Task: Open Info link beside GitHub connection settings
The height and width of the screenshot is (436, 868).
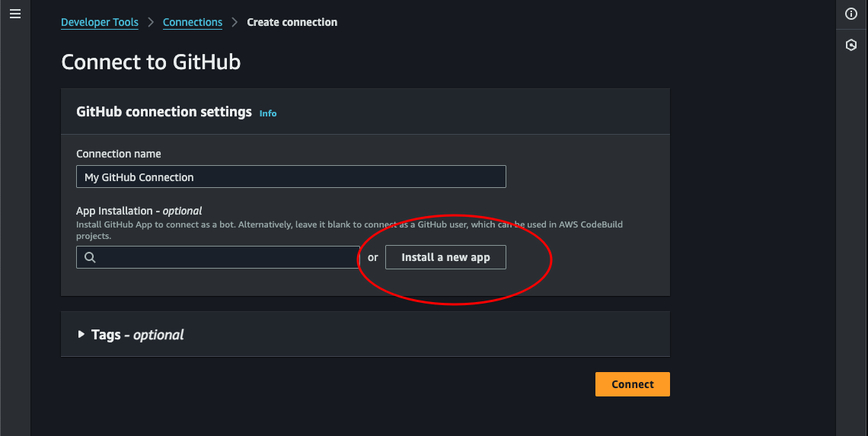Action: click(x=268, y=113)
